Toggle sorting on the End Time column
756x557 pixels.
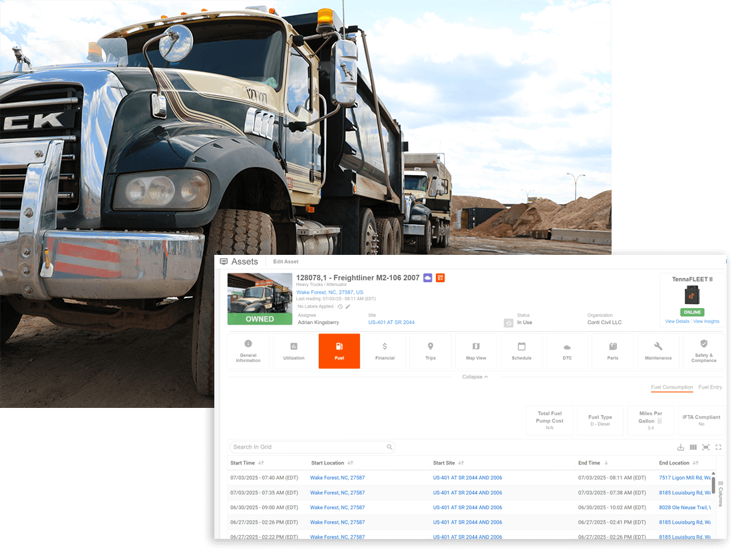coord(607,463)
